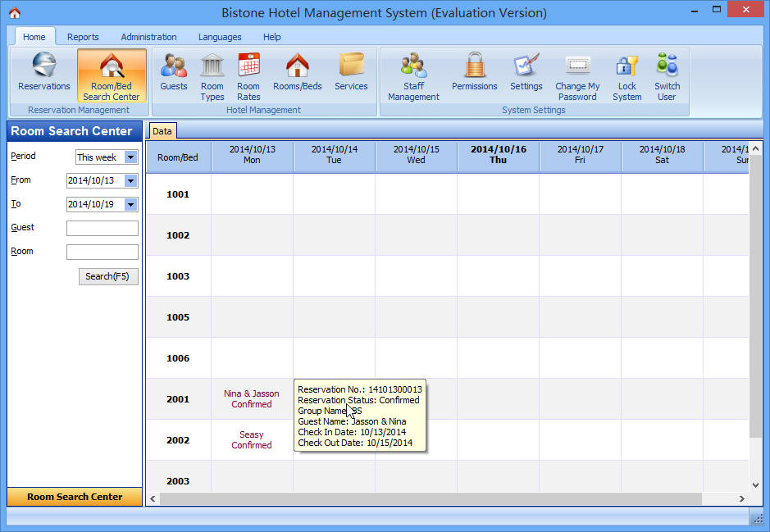Image resolution: width=770 pixels, height=532 pixels.
Task: Open the Services box icon
Action: click(x=351, y=73)
